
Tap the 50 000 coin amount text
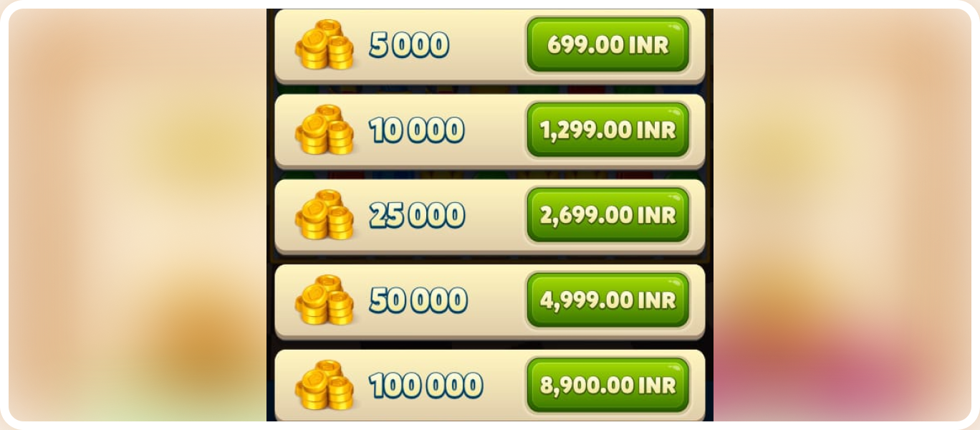[x=418, y=300]
